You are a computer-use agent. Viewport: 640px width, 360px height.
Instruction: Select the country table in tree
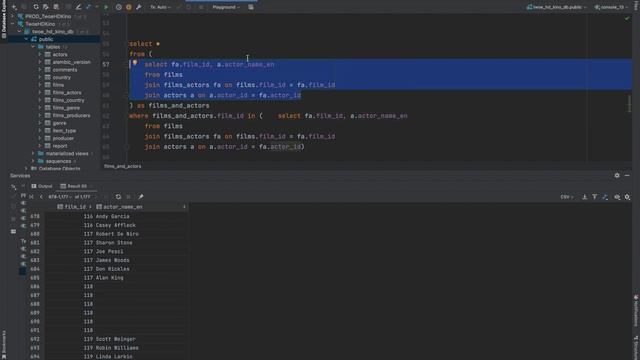click(62, 77)
